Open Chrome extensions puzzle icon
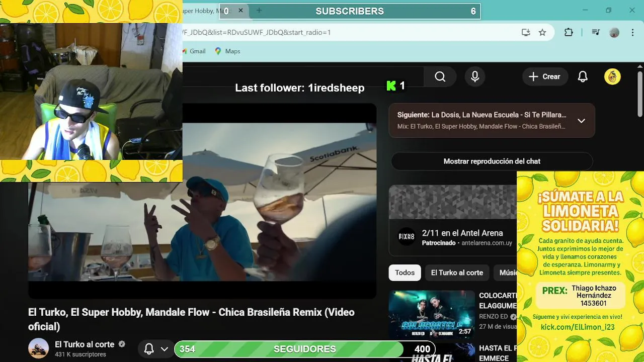This screenshot has width=644, height=362. click(x=569, y=32)
